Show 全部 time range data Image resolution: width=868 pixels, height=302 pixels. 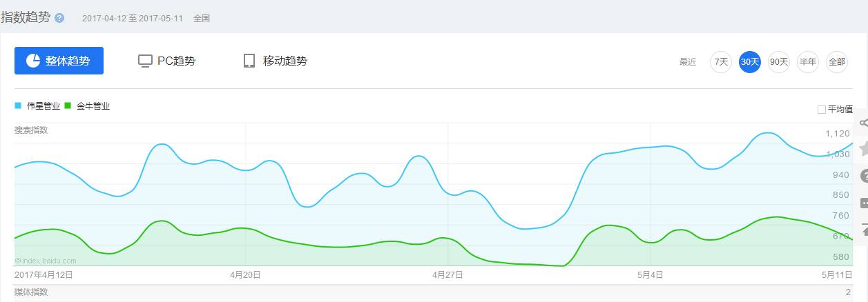[837, 62]
